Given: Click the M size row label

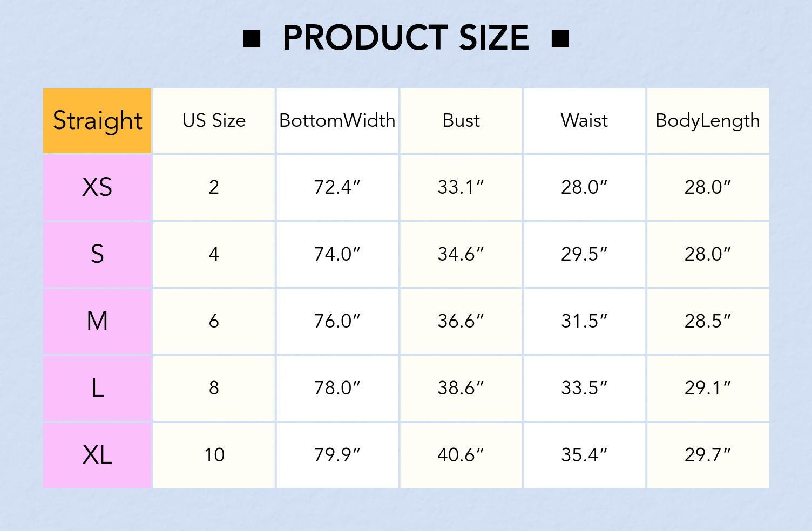Looking at the screenshot, I should (x=97, y=321).
